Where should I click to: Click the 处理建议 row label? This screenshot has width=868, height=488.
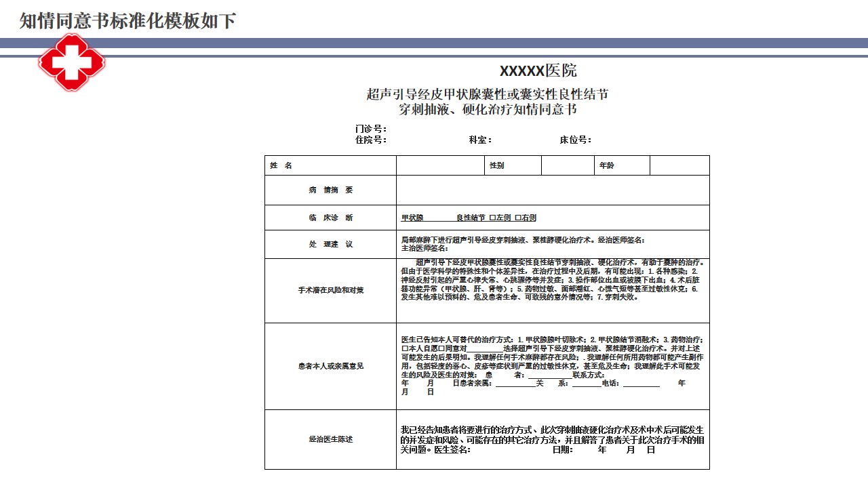click(x=330, y=245)
